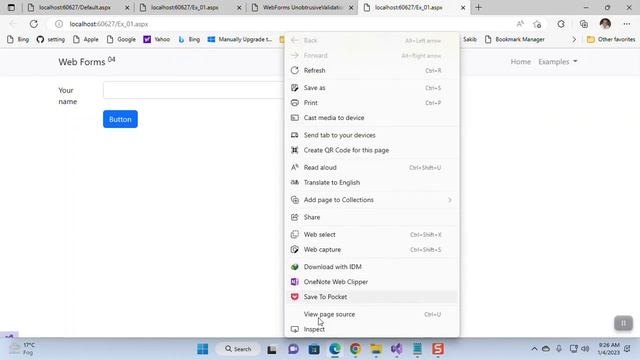Expand the bookmarks bar overflow chevron
Screen dimensions: 640x360
[574, 40]
